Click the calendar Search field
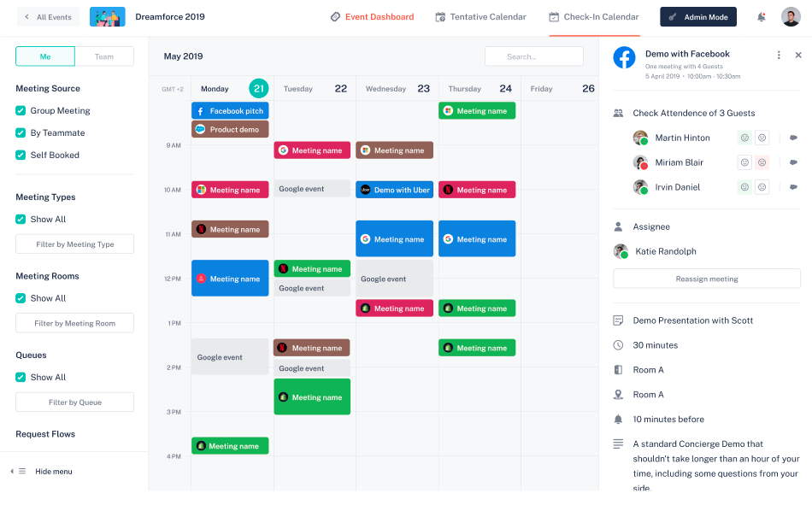This screenshot has height=511, width=812. pyautogui.click(x=534, y=56)
